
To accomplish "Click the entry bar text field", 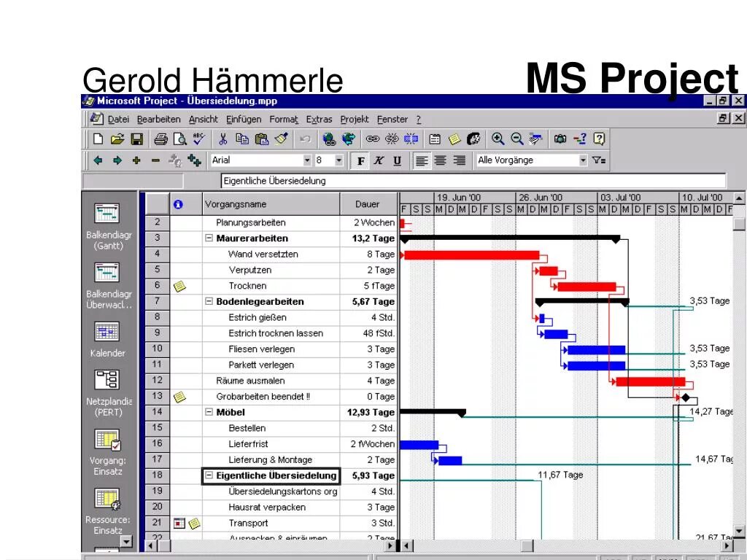I will (x=473, y=181).
